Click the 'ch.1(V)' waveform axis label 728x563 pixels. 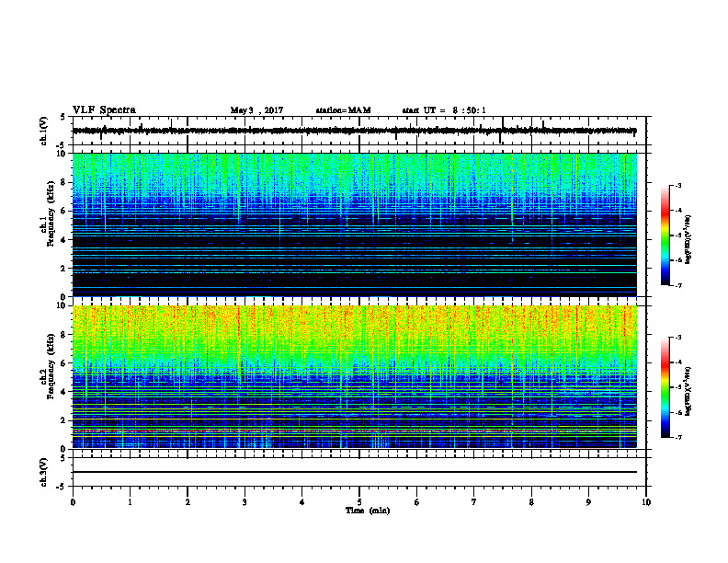(x=44, y=131)
